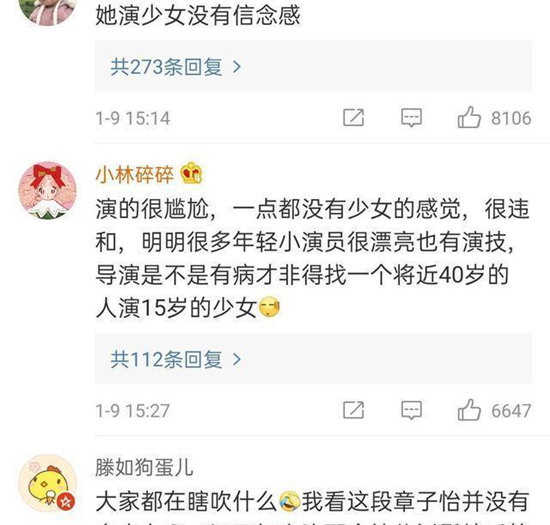Share the comment posted 1-9 15:14
This screenshot has height=525, width=550.
click(x=353, y=117)
